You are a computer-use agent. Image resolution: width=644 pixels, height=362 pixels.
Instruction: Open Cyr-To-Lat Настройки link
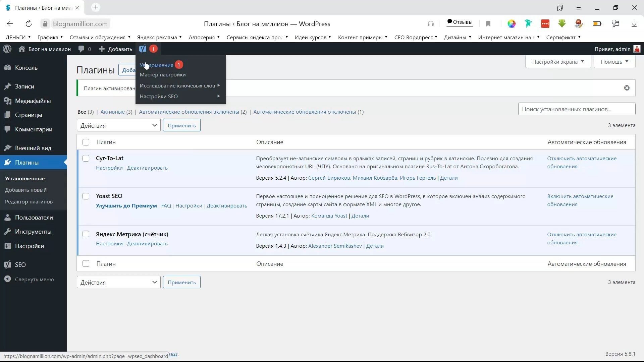pos(109,168)
